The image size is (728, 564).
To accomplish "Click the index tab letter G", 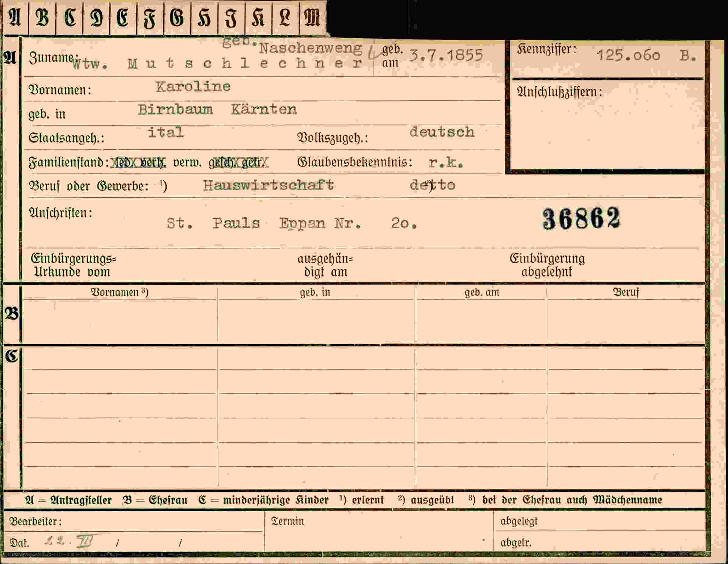I will pyautogui.click(x=177, y=18).
